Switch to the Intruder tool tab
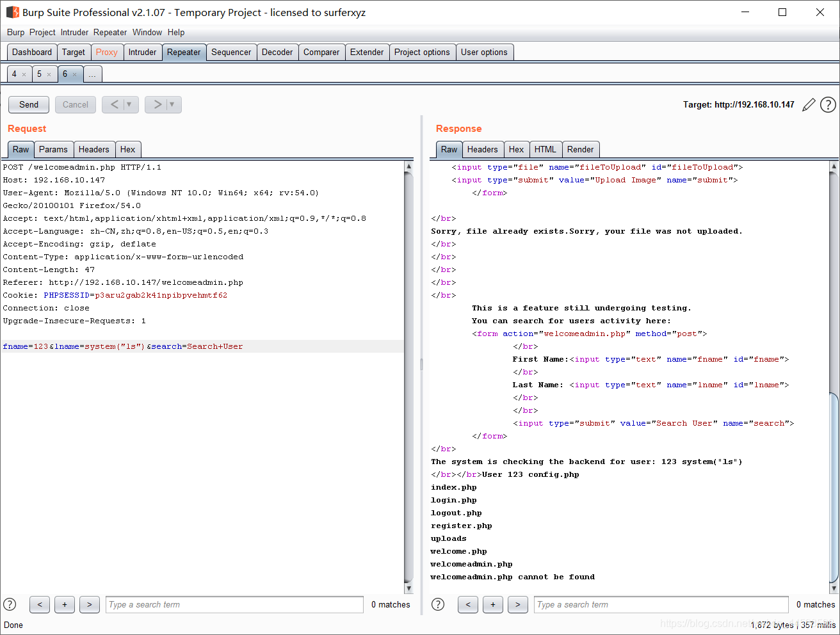Viewport: 840px width, 635px height. (142, 52)
